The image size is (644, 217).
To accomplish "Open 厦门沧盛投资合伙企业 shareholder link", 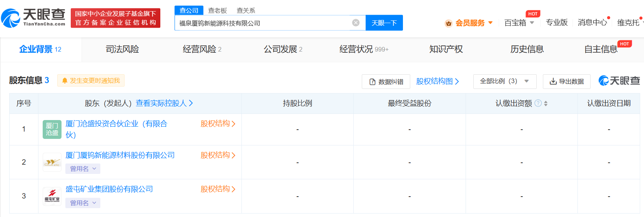I will click(116, 129).
